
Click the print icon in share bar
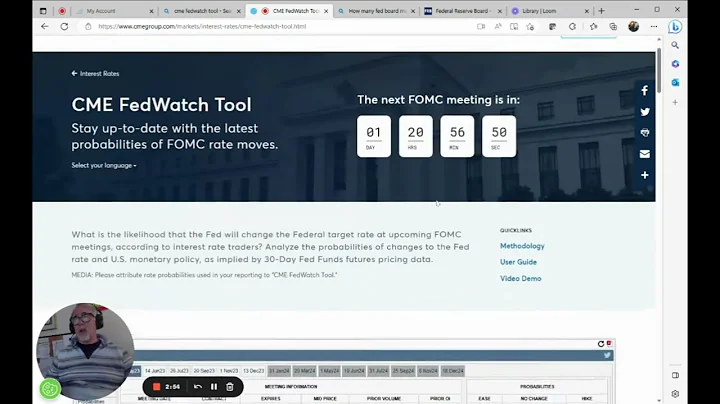coord(645,133)
